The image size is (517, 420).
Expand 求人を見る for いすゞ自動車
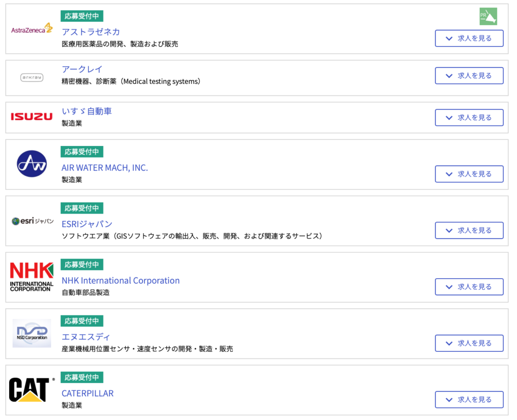(x=469, y=117)
